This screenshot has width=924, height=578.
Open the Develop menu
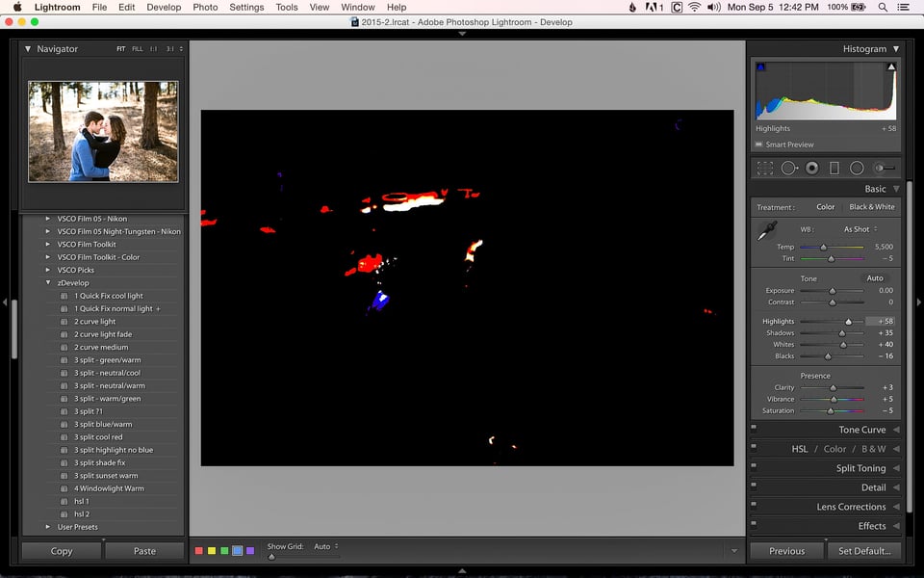pyautogui.click(x=164, y=7)
